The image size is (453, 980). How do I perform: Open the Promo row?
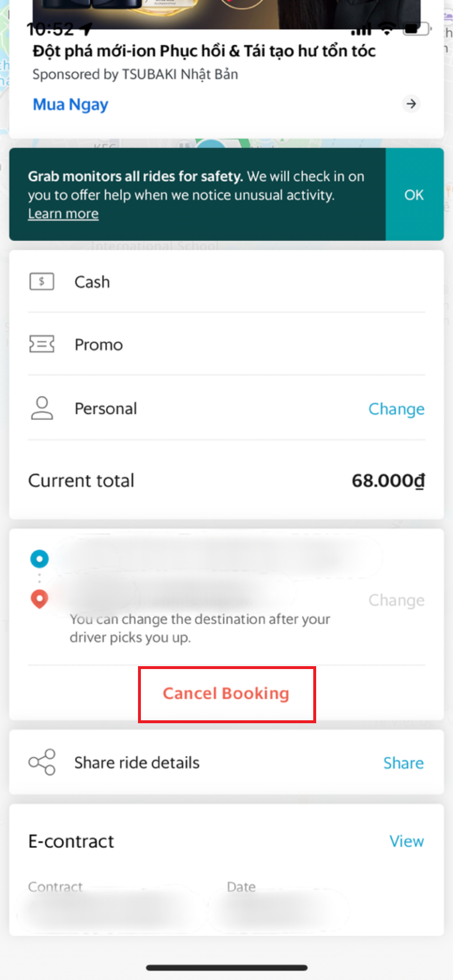(226, 345)
